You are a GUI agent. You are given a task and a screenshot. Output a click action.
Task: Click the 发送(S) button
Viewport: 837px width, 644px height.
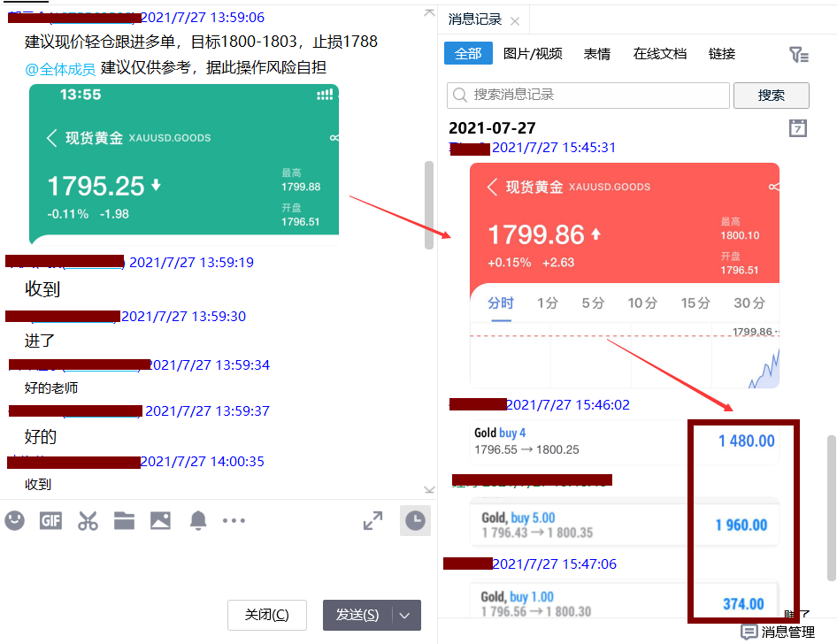point(357,615)
